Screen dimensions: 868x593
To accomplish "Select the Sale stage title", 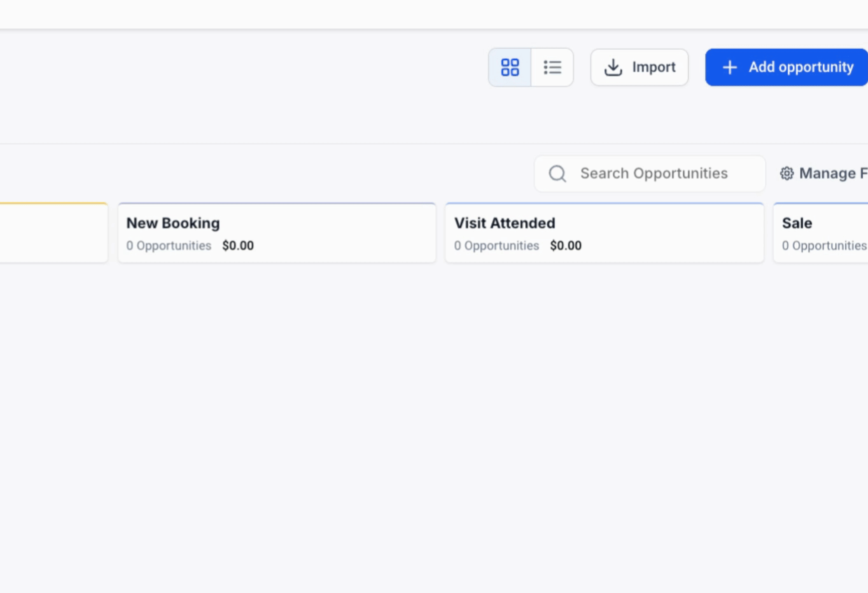I will (797, 223).
